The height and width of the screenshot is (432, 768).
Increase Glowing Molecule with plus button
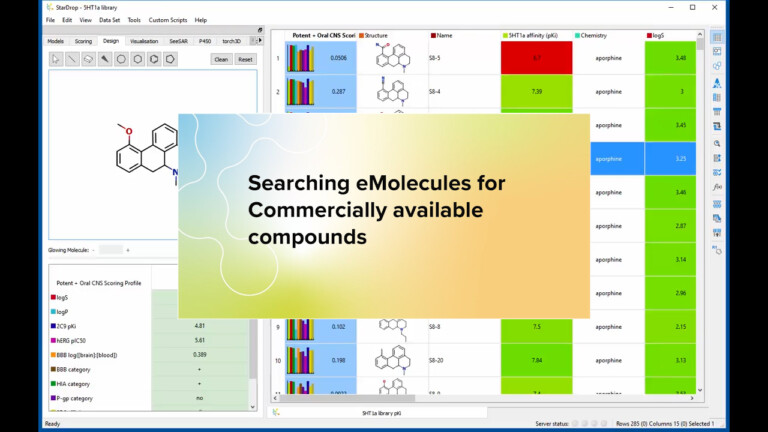[128, 249]
